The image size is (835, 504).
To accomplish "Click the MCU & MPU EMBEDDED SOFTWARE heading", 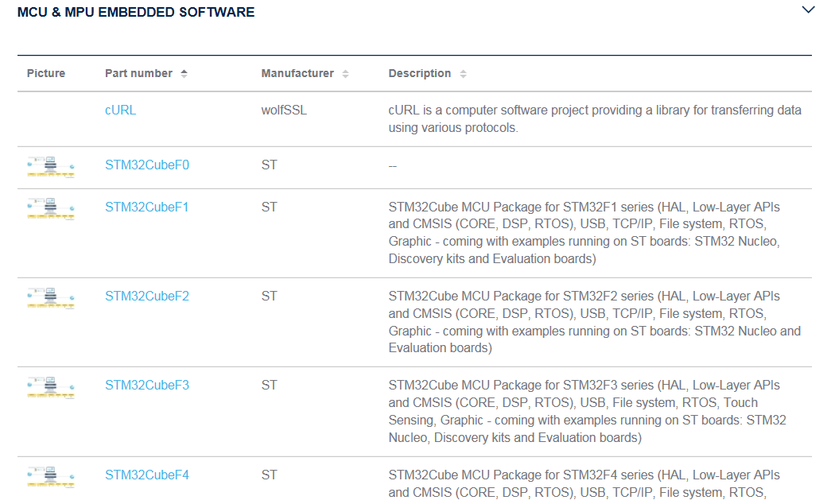I will pyautogui.click(x=136, y=12).
